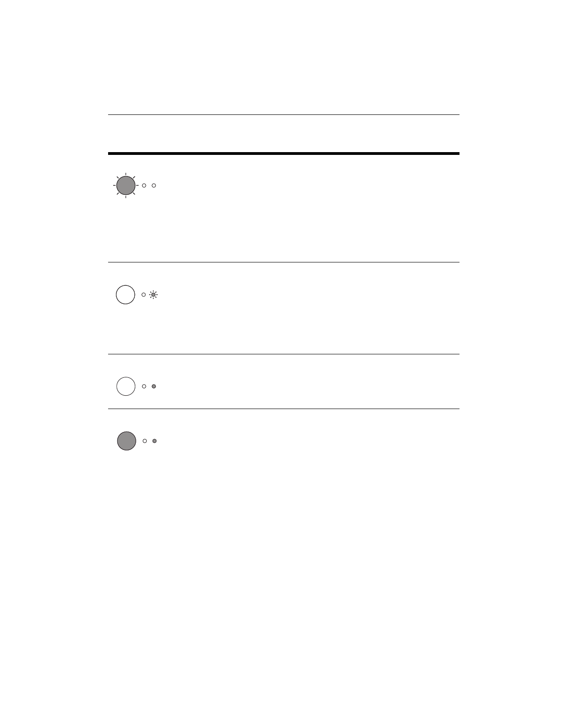Click the thick black horizontal rule
The width and height of the screenshot is (563, 728).
pyautogui.click(x=283, y=154)
